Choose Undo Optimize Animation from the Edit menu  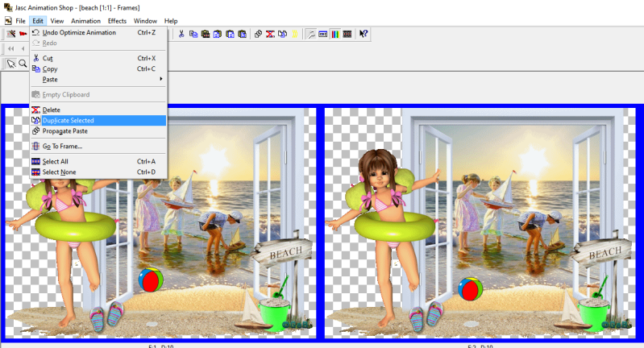coord(79,32)
